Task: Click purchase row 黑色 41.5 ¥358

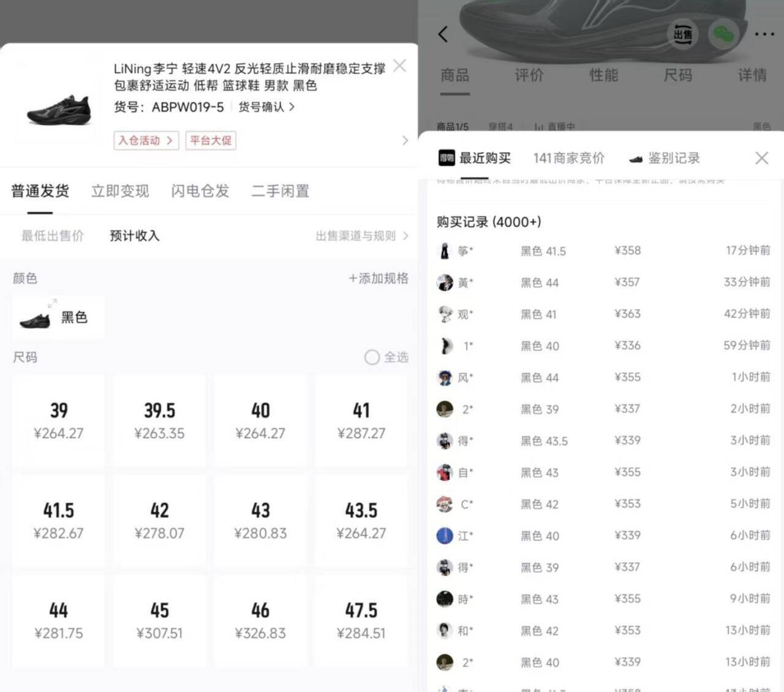Action: (603, 251)
